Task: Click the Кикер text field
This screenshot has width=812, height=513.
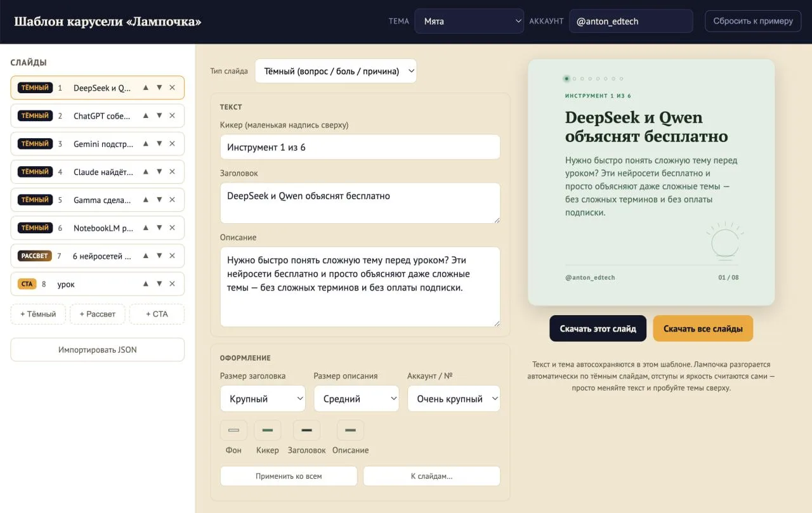Action: click(360, 147)
